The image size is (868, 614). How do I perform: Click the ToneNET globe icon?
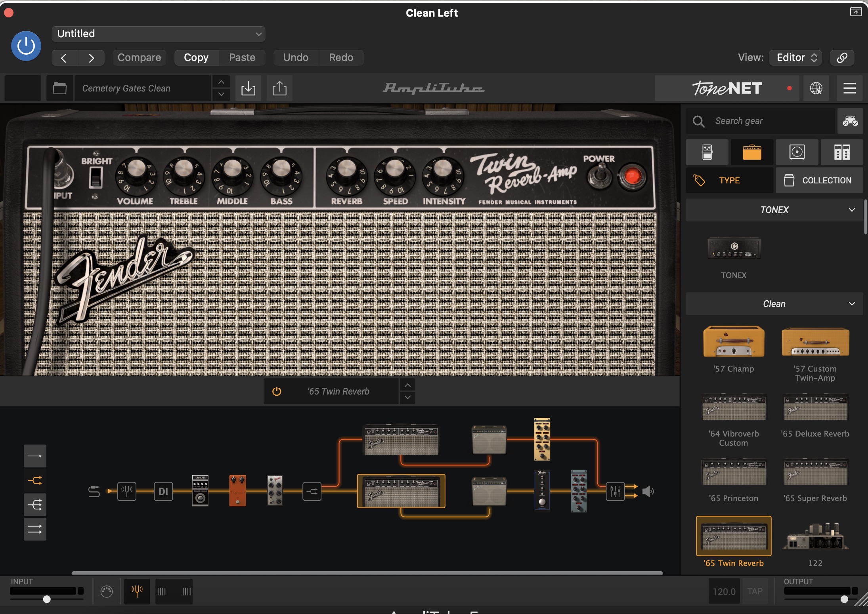(816, 88)
